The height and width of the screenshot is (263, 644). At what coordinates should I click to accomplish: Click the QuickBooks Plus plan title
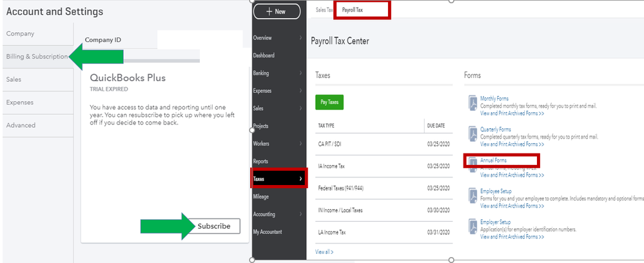coord(128,78)
